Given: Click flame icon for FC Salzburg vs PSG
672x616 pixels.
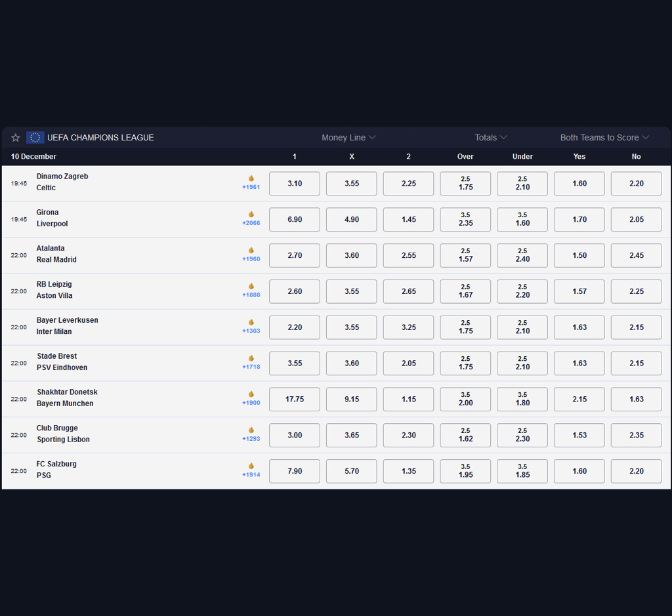Looking at the screenshot, I should (251, 466).
